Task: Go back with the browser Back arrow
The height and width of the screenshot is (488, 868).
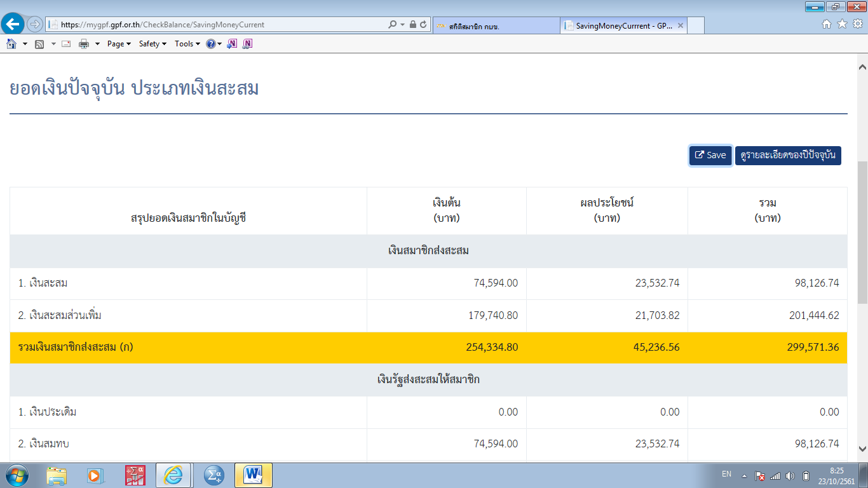Action: pos(13,25)
